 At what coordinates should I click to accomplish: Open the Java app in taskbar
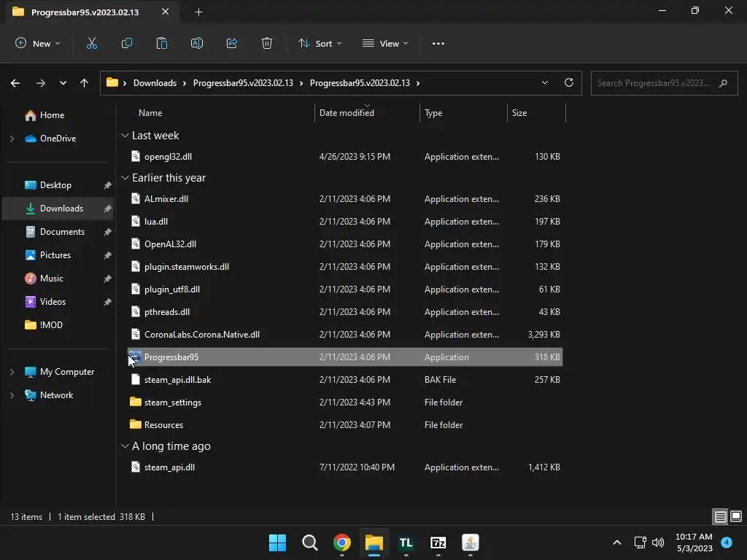(x=471, y=542)
